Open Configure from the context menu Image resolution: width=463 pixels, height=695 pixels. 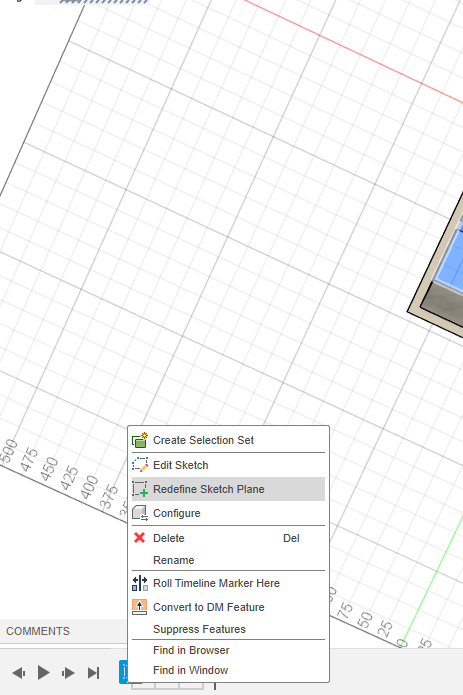228,513
